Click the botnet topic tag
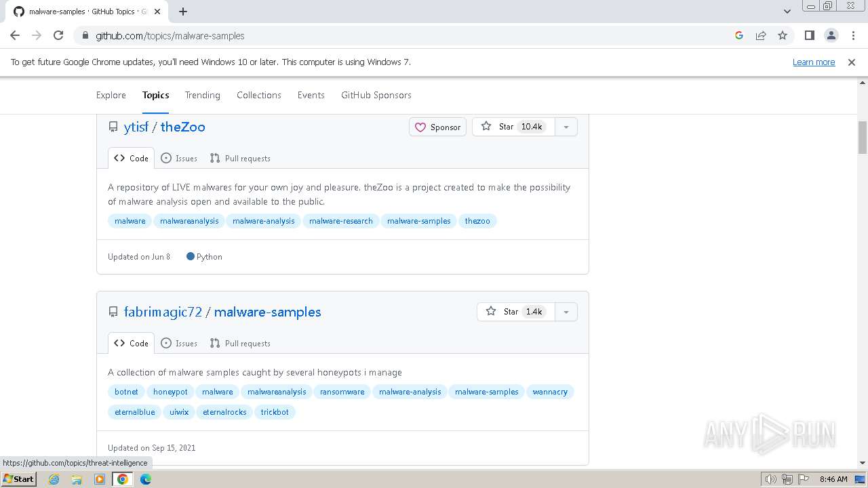Image resolution: width=868 pixels, height=488 pixels. pos(126,392)
